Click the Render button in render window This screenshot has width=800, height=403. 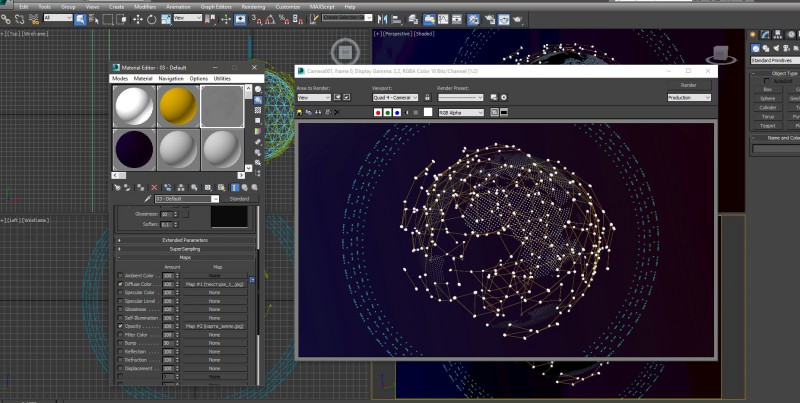pyautogui.click(x=689, y=85)
